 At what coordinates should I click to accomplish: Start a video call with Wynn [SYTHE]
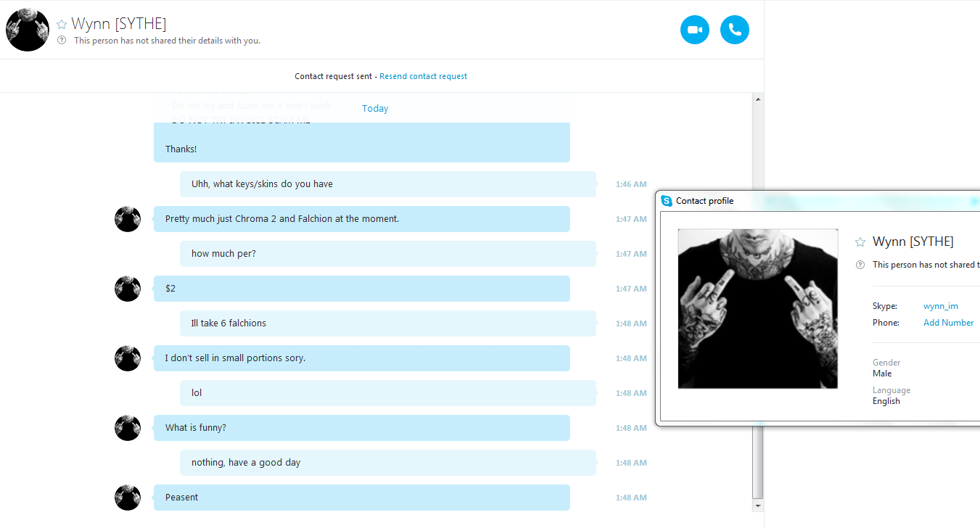click(x=694, y=30)
